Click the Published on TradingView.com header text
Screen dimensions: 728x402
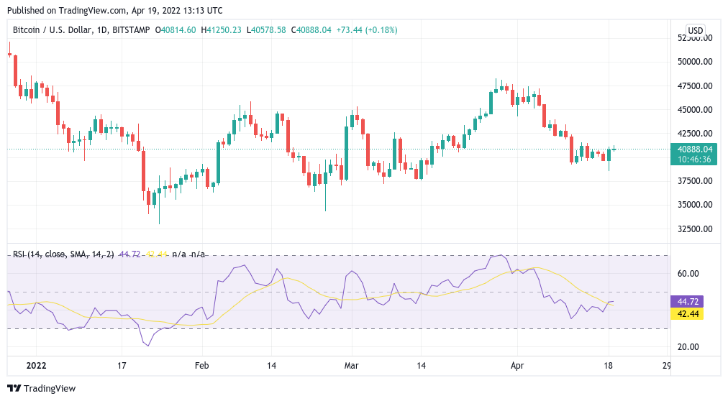pos(115,10)
